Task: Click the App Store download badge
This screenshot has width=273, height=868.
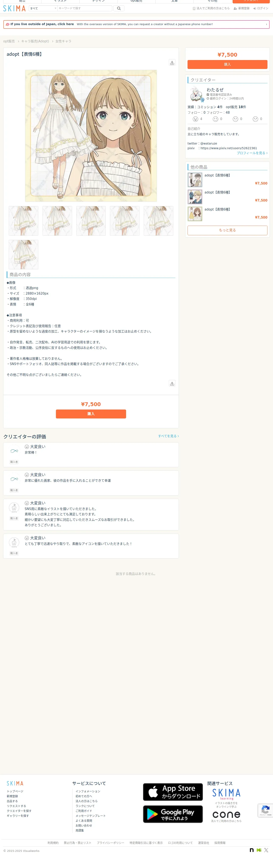Action: [x=173, y=792]
